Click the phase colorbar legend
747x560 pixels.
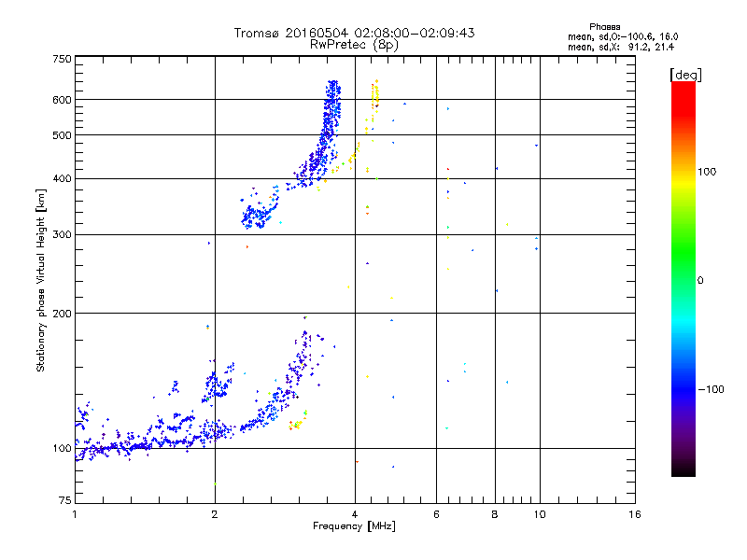(684, 278)
